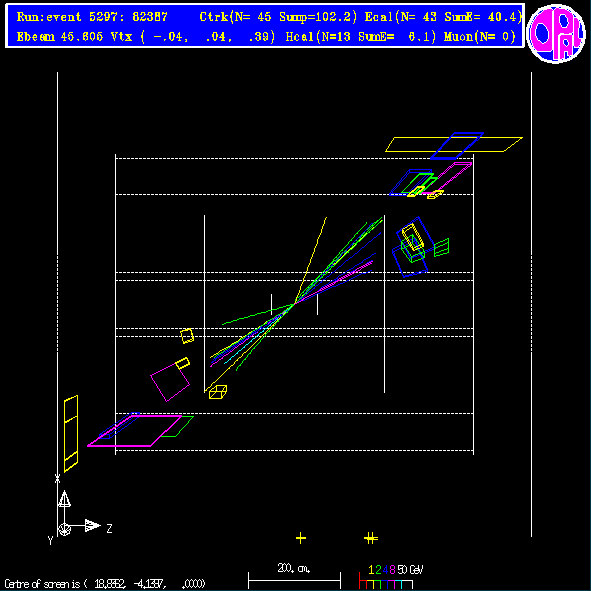Click the GeV energy color legend

tap(390, 577)
